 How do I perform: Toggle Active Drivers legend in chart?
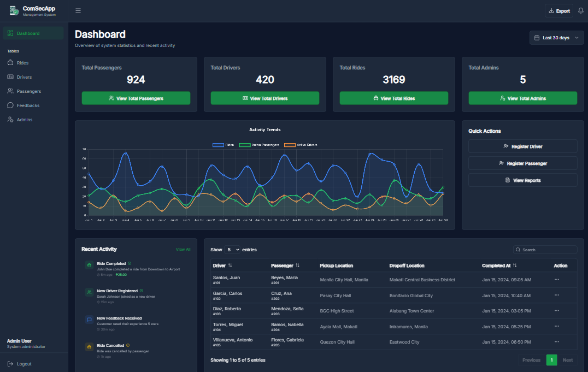(x=301, y=145)
